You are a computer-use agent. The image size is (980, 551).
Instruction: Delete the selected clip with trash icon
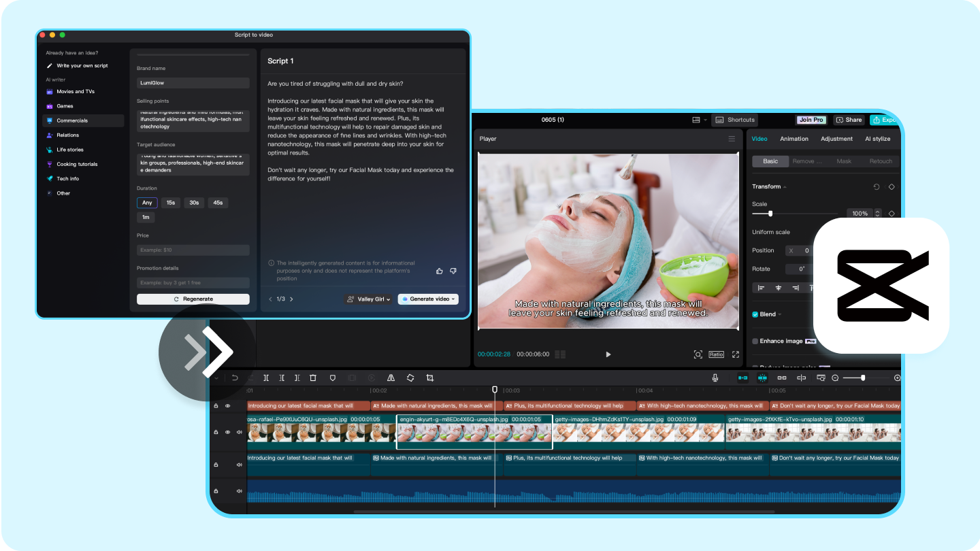click(313, 378)
